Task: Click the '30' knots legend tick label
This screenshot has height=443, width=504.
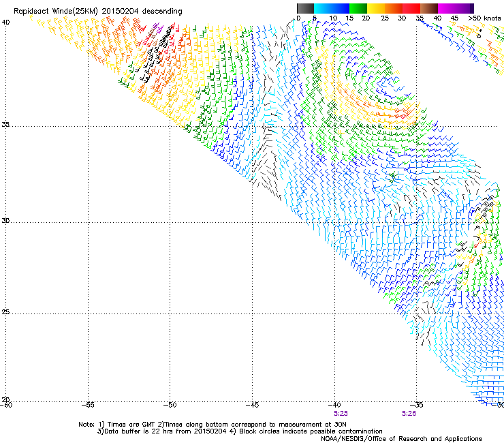Action: pyautogui.click(x=402, y=18)
